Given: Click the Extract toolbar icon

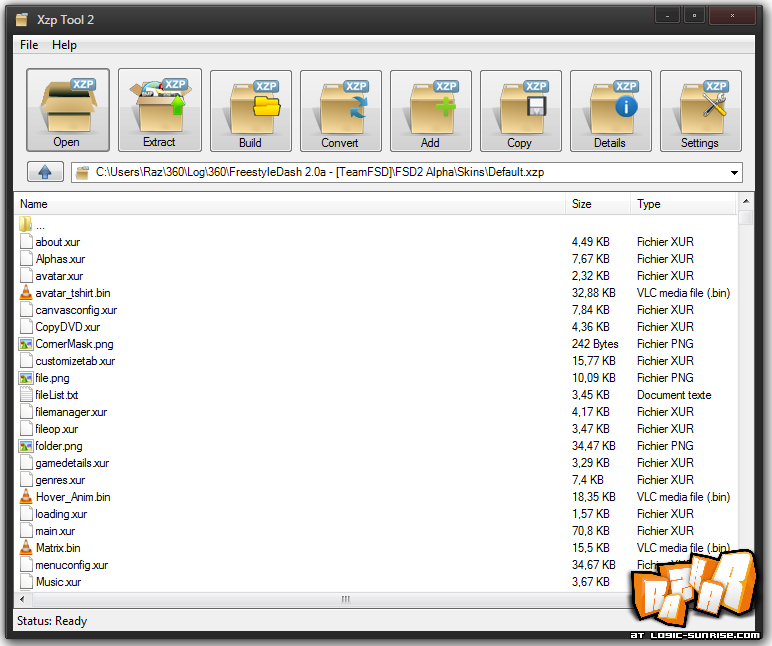Looking at the screenshot, I should point(160,110).
